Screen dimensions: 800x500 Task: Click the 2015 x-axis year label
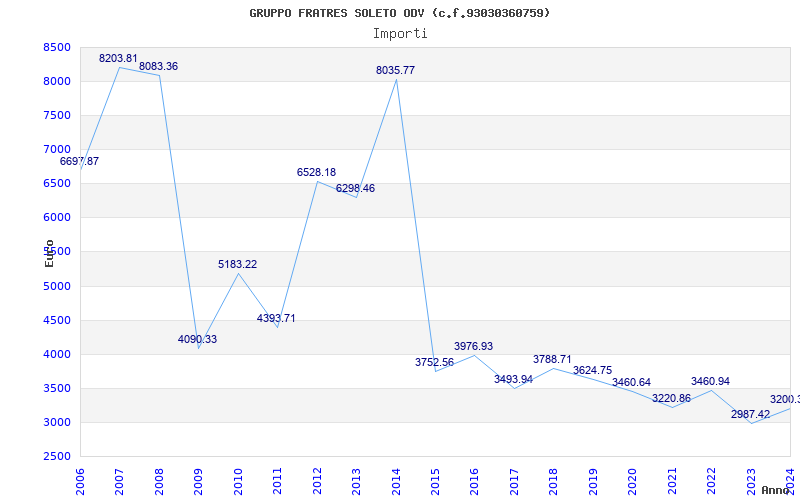coord(435,482)
